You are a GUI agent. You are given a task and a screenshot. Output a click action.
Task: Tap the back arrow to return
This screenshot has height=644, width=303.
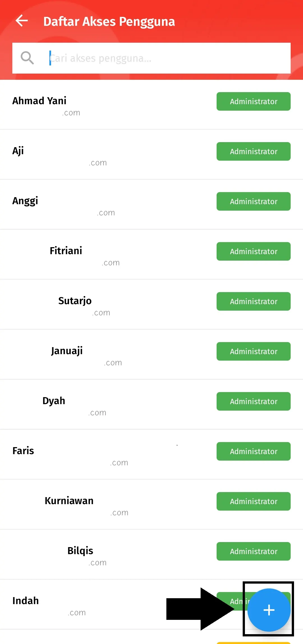pyautogui.click(x=21, y=21)
